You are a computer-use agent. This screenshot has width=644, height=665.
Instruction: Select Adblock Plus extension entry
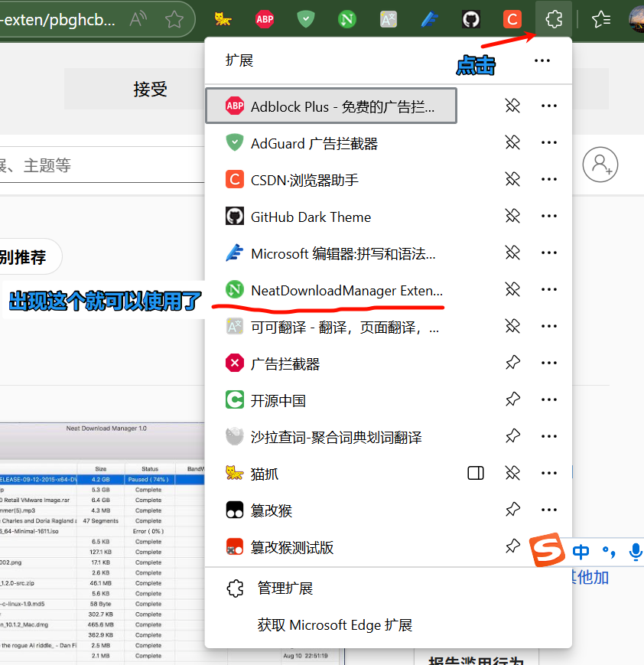point(331,106)
